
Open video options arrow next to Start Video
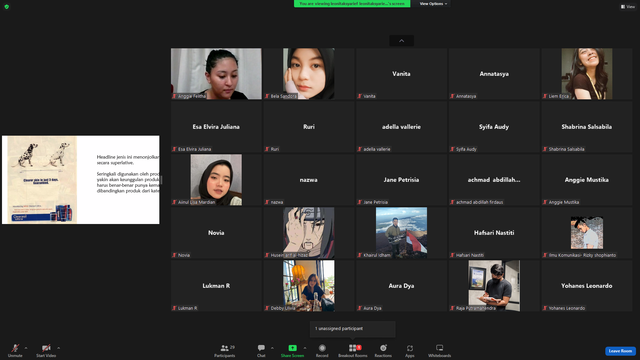(x=58, y=348)
